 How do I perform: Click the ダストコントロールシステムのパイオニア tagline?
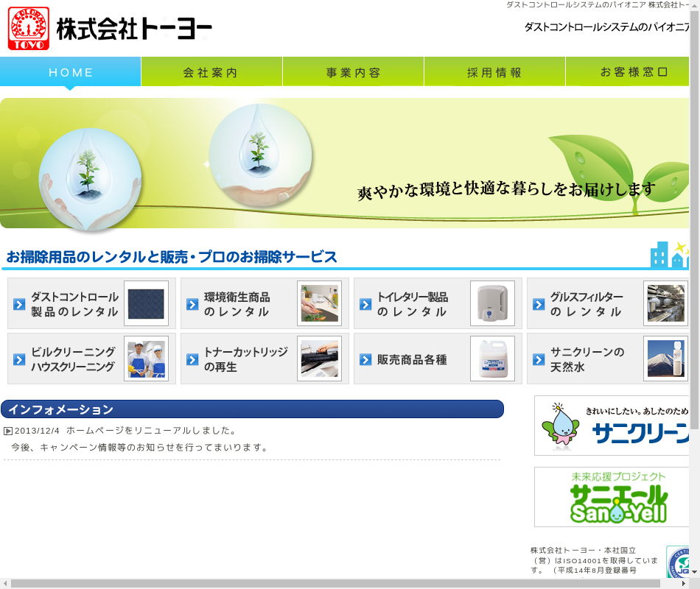click(x=606, y=27)
